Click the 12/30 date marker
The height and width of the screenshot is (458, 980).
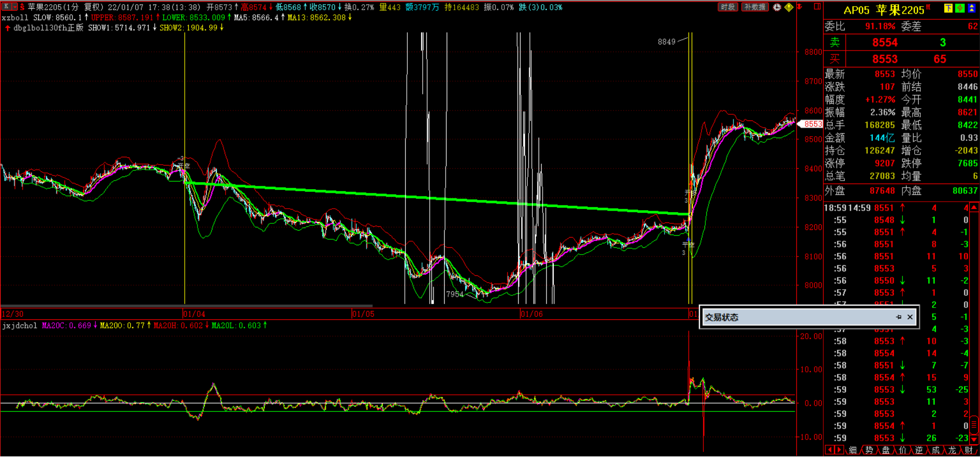click(13, 314)
